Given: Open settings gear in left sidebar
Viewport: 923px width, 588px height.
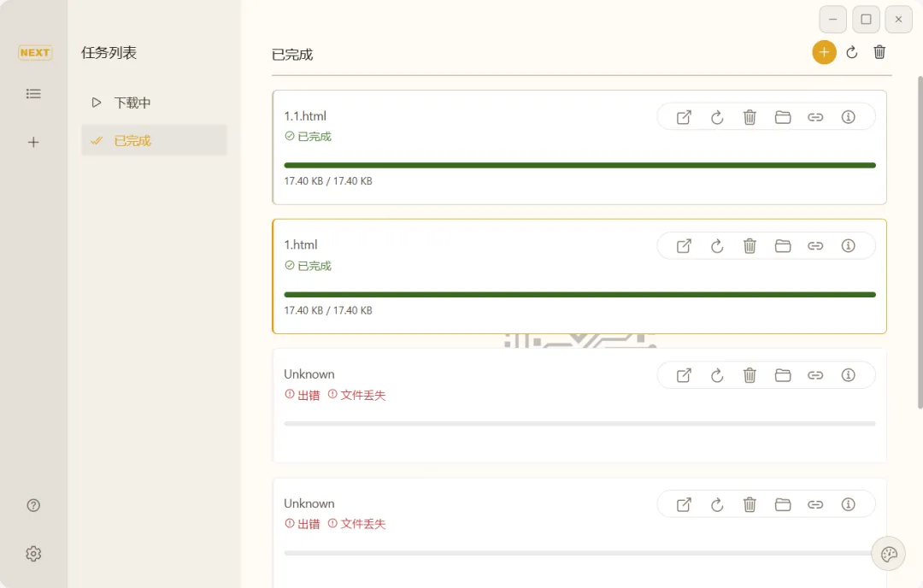Looking at the screenshot, I should (x=33, y=554).
